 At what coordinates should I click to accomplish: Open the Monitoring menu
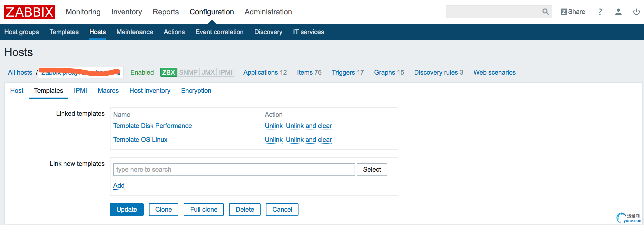click(83, 12)
